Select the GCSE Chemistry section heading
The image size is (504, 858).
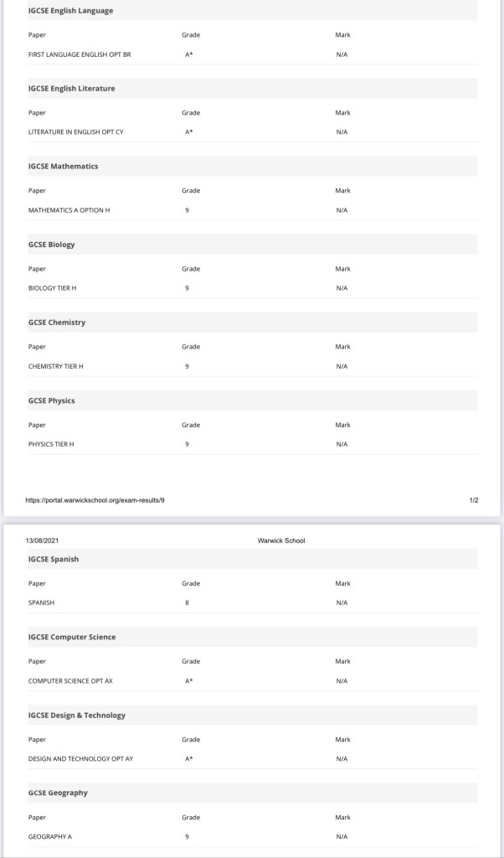pos(57,323)
